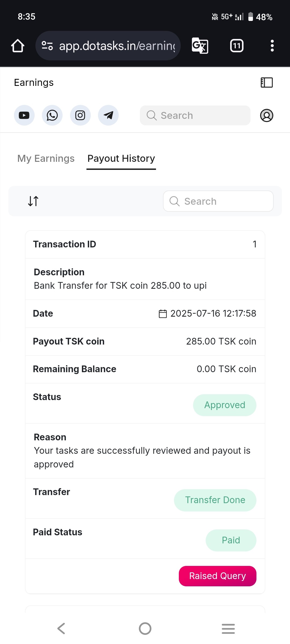Screen dimensions: 290x644
Task: Toggle the sidebar panel icon
Action: point(267,82)
